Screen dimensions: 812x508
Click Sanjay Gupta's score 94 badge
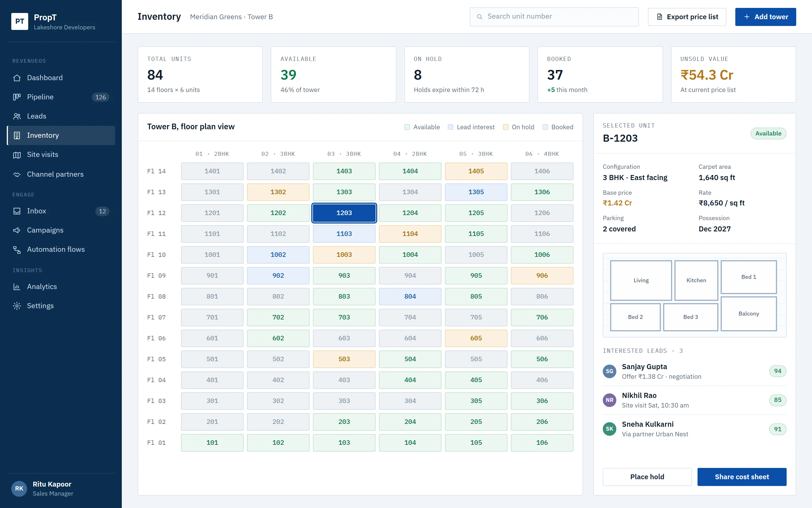coord(777,371)
